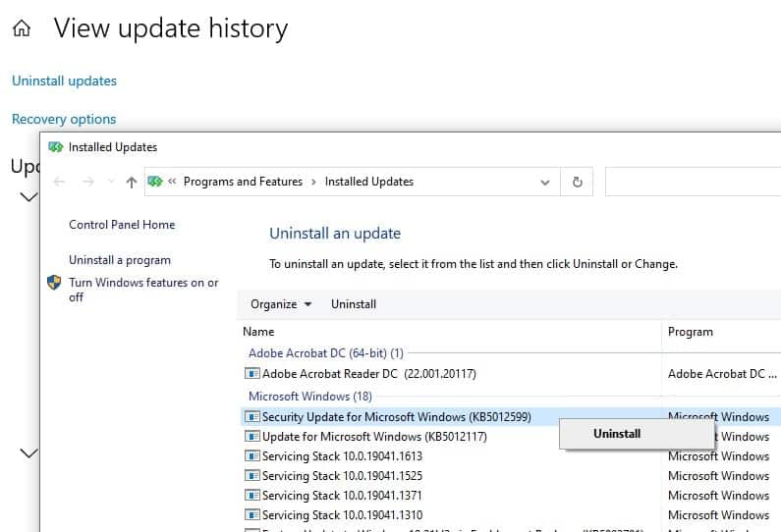The height and width of the screenshot is (532, 781).
Task: Click the Back arrow in Installed Updates window
Action: coord(60,182)
